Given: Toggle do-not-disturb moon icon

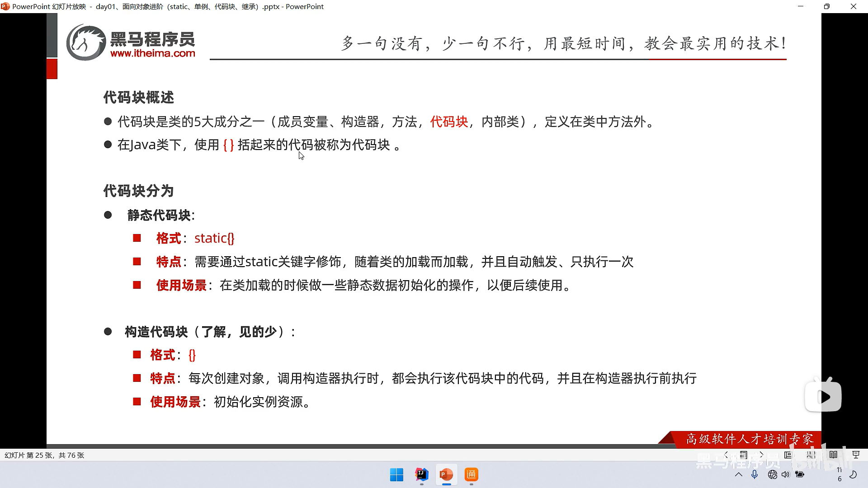Looking at the screenshot, I should [x=853, y=474].
